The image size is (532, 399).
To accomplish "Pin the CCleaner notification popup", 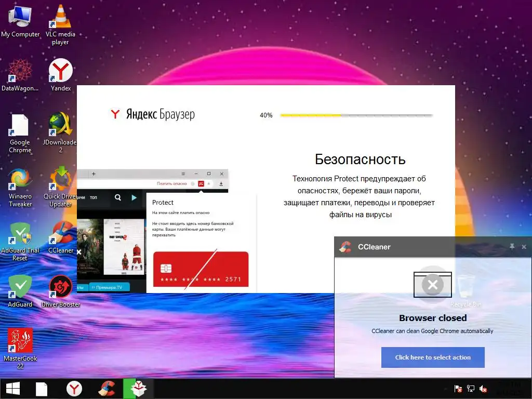I will pyautogui.click(x=512, y=247).
